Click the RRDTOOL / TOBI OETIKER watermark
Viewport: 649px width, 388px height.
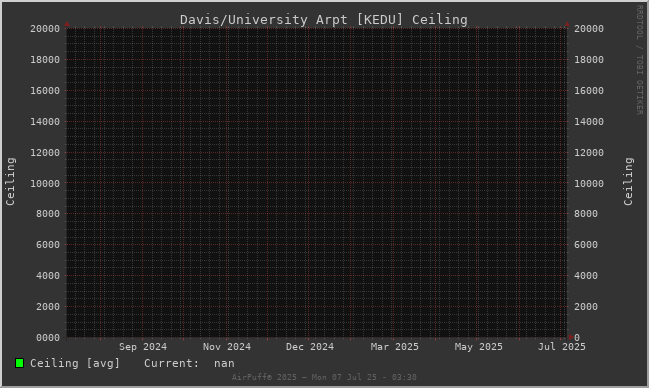click(639, 60)
